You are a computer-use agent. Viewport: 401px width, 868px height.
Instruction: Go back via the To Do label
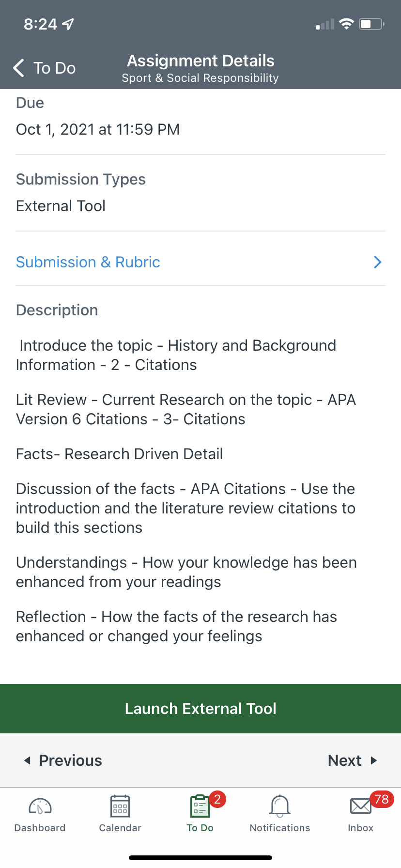tap(55, 68)
